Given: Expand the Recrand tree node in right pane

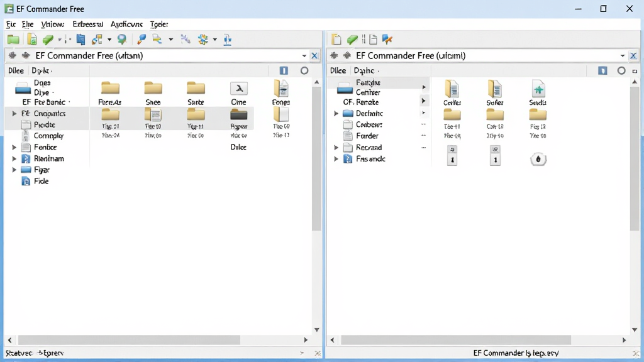Looking at the screenshot, I should tap(336, 147).
